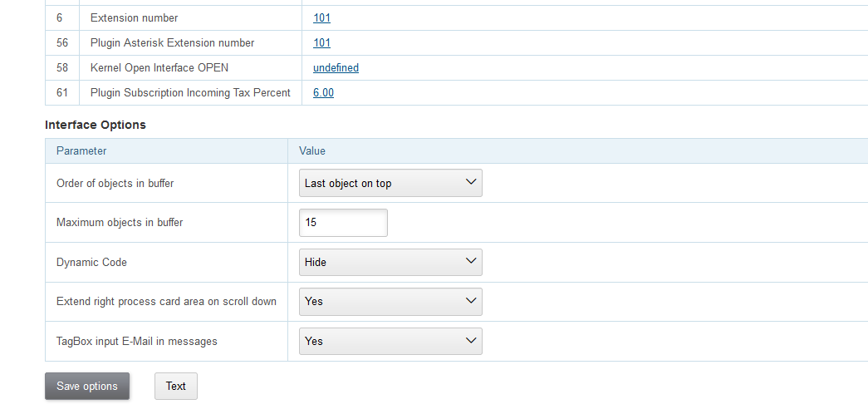Click the Maximum objects in buffer field
Image resolution: width=868 pixels, height=414 pixels.
[343, 223]
